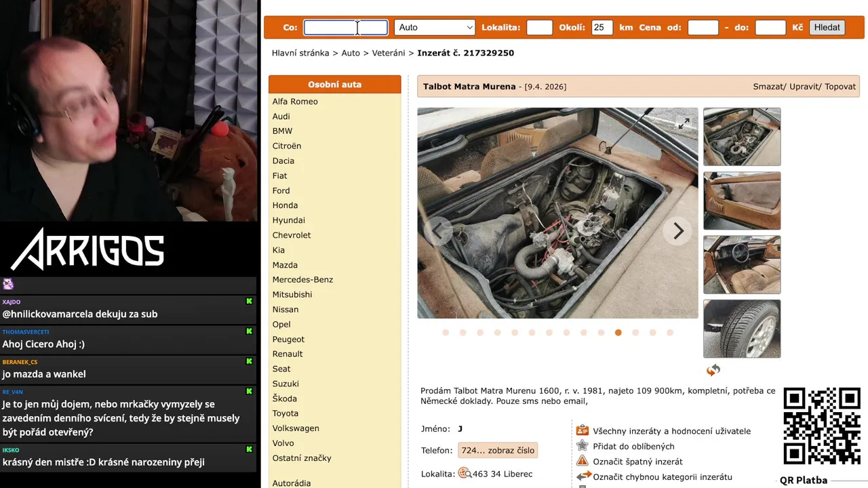The height and width of the screenshot is (488, 868).
Task: Focus the Co search text field
Action: pos(346,27)
